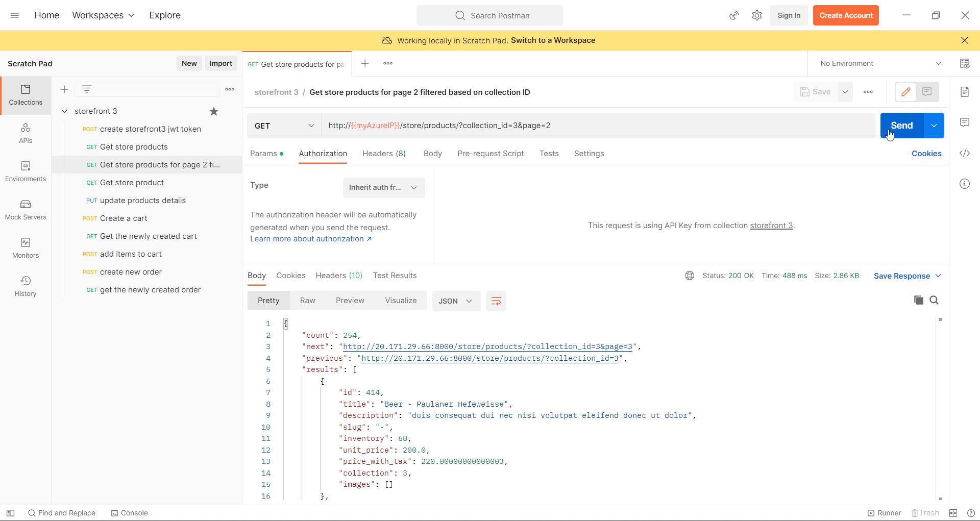Open the Tests tab
Screen dimensions: 980x521
(549, 154)
